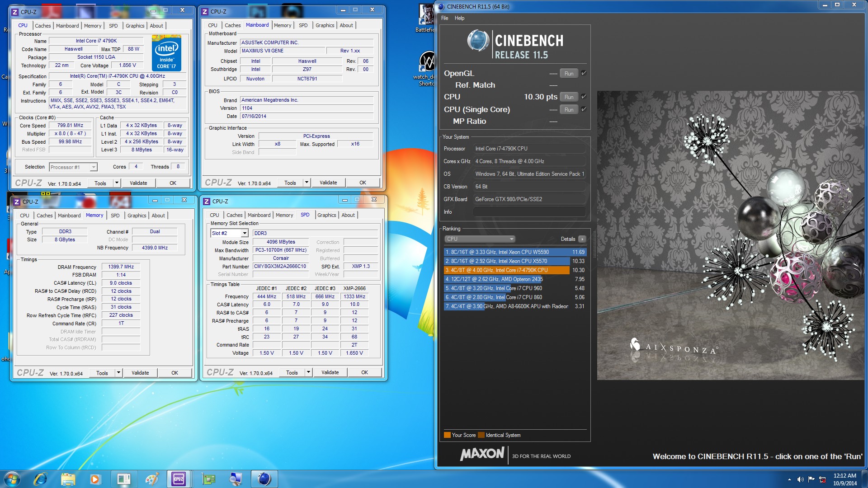Switch to Caches tab in CPU window

[x=43, y=26]
